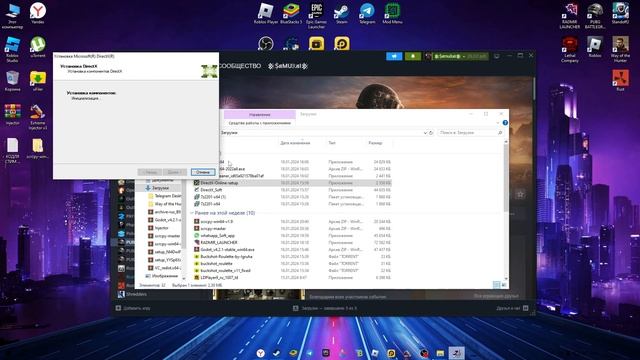Select the 7z2201-x64 (1) file
The width and height of the screenshot is (640, 360).
coord(213,197)
